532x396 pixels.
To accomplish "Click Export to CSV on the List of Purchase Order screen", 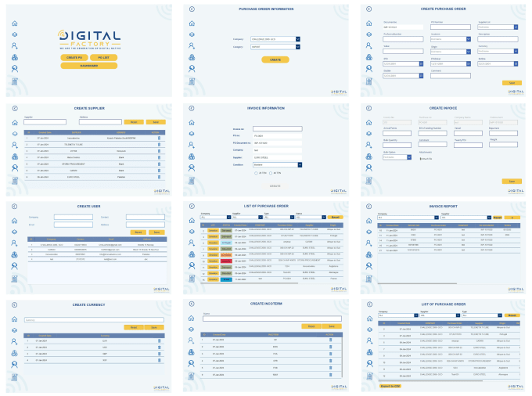I will point(390,386).
